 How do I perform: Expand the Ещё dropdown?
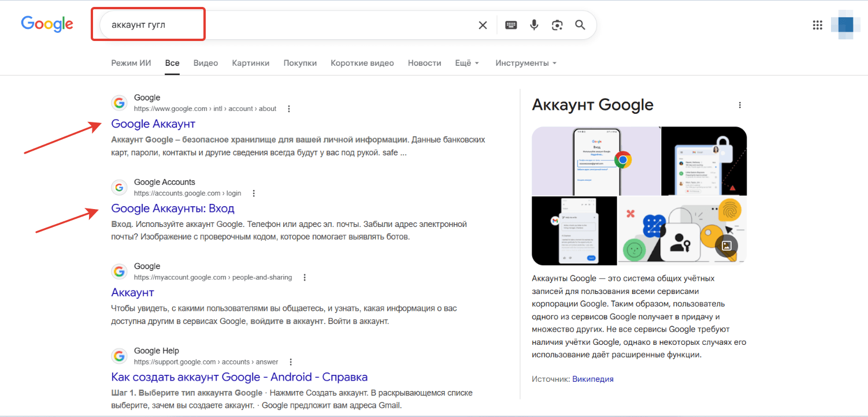[x=467, y=63]
